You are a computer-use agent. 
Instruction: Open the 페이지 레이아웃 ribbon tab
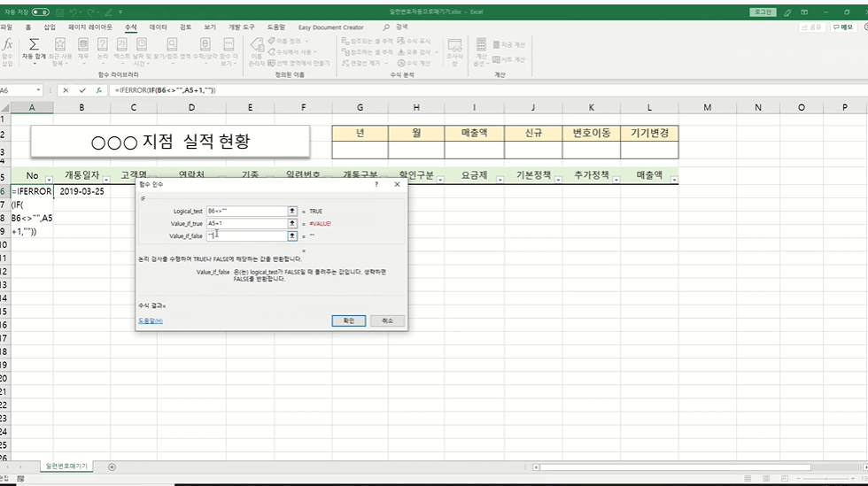pos(90,27)
